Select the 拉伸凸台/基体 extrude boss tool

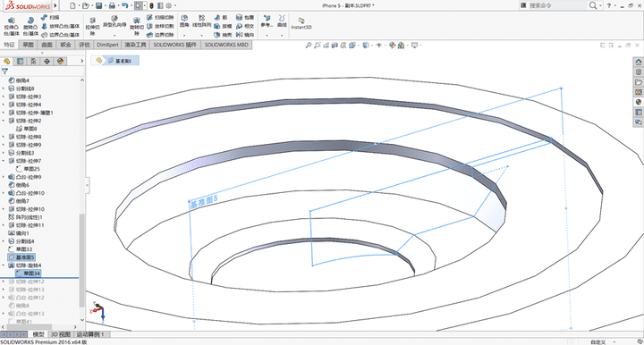click(12, 26)
